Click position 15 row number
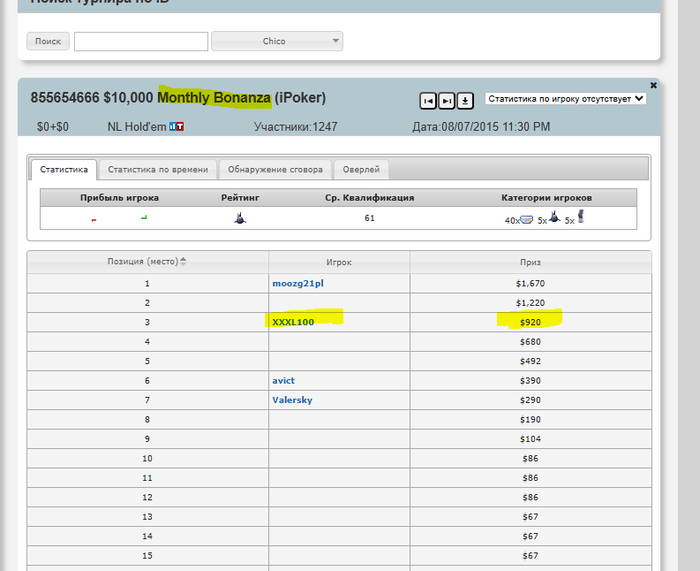The width and height of the screenshot is (700, 571). [x=147, y=556]
